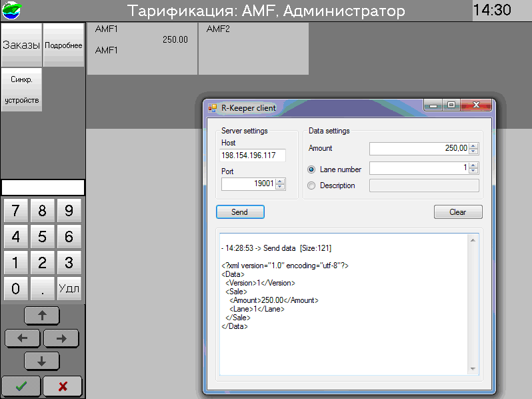
Task: Increase the Port value with spinner
Action: (x=280, y=181)
